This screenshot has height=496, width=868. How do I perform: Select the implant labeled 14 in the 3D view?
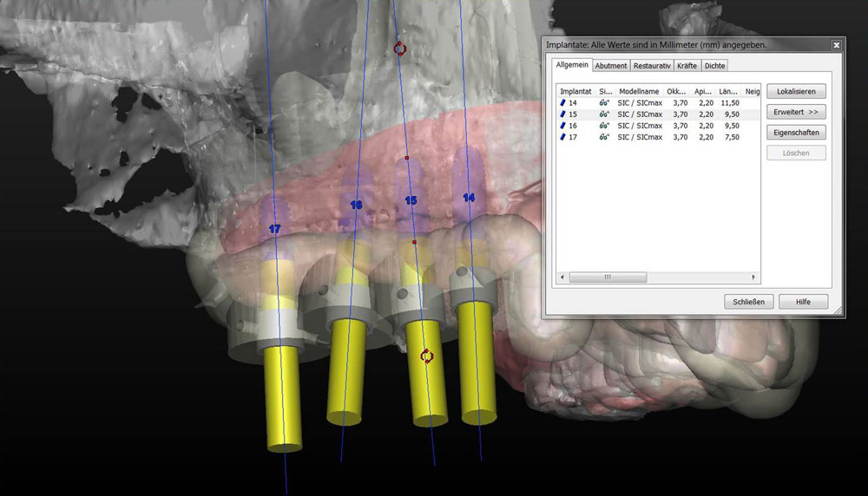point(469,198)
